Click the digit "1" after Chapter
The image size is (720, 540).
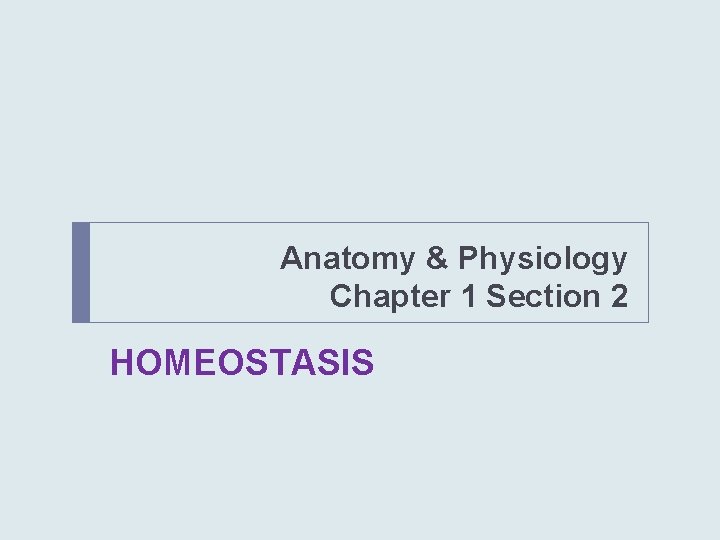[465, 297]
